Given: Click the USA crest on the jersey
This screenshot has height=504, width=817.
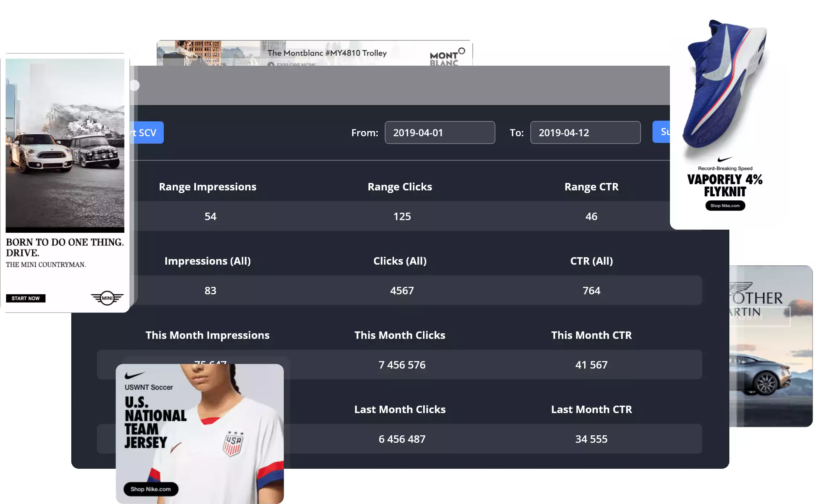Looking at the screenshot, I should [x=233, y=444].
